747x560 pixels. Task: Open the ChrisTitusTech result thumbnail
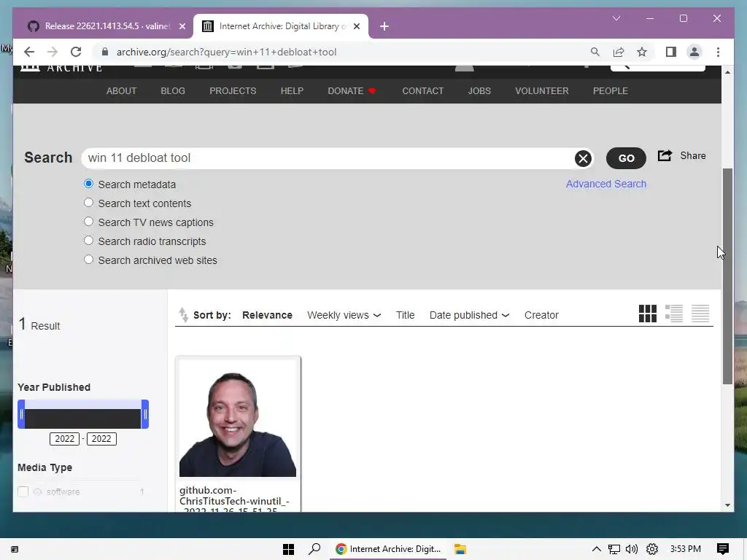tap(238, 419)
